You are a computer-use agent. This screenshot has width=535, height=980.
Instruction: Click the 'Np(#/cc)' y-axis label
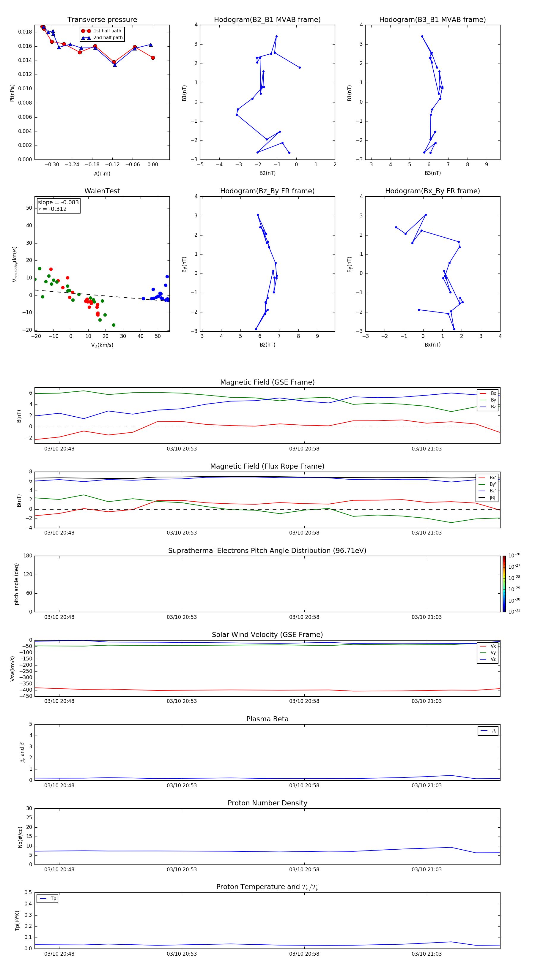20,837
